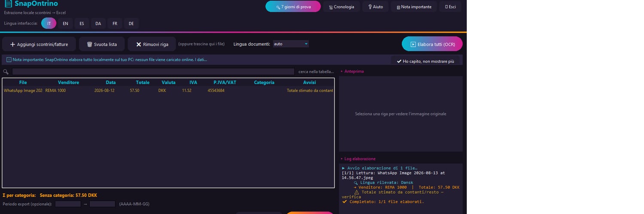Exit the app via Esci

[x=450, y=7]
